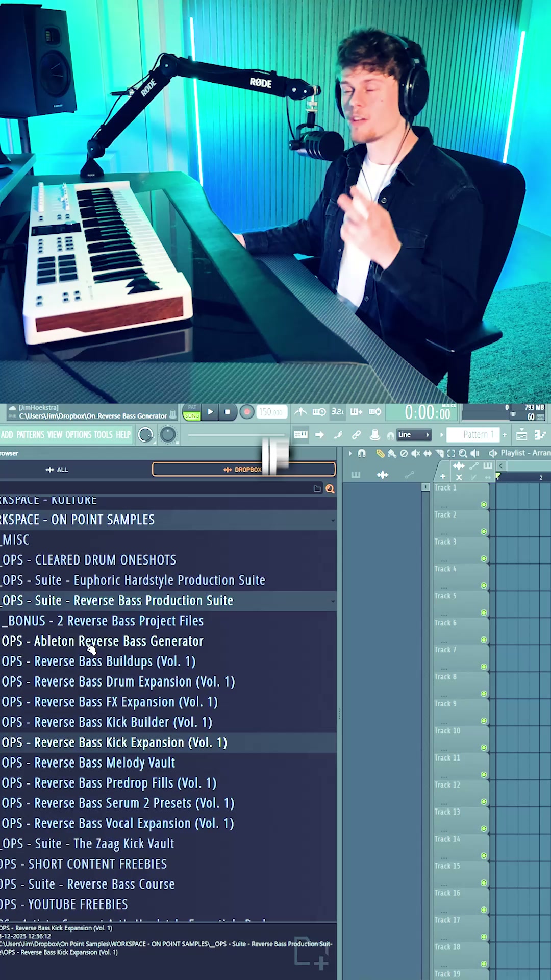Select the playlist Playback speaker tool
The width and height of the screenshot is (551, 980).
coord(475,453)
